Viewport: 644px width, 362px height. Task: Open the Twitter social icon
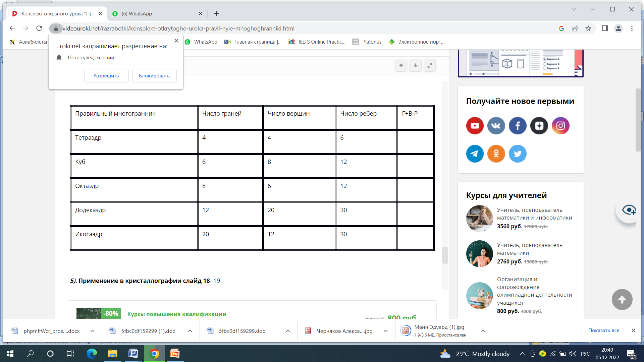tap(518, 154)
